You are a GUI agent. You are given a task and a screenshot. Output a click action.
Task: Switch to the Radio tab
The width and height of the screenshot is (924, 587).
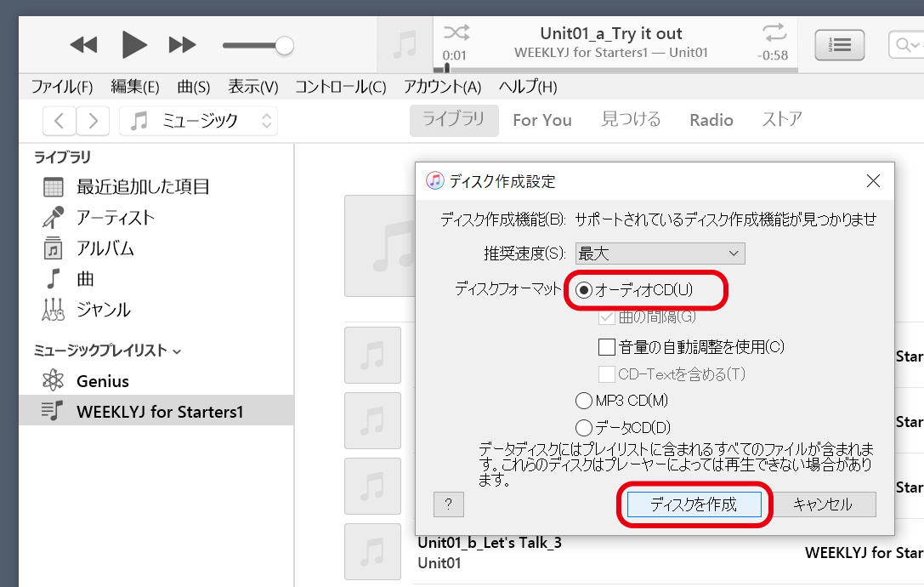click(711, 120)
